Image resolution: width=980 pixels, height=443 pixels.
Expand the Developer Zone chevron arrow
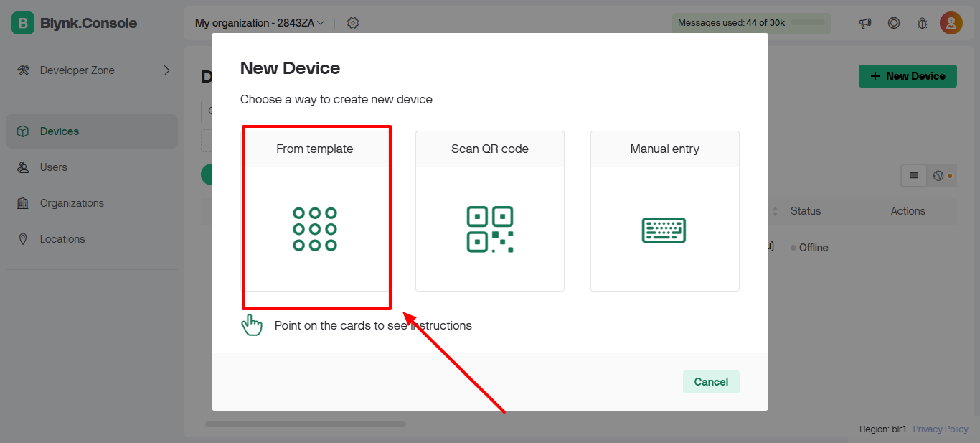(x=166, y=70)
